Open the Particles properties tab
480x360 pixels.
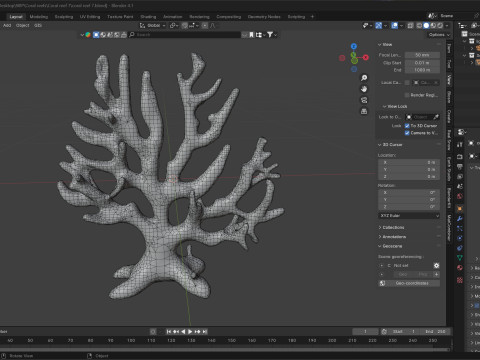[460, 228]
